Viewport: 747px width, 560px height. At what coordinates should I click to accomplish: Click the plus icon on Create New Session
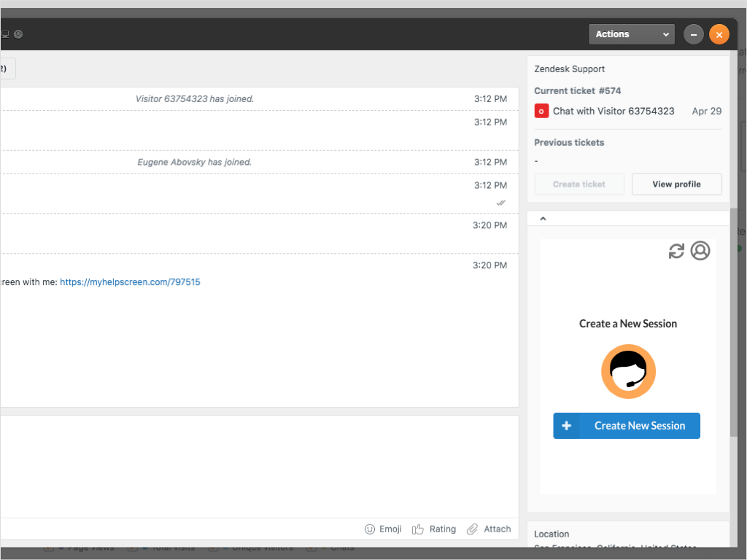(566, 426)
